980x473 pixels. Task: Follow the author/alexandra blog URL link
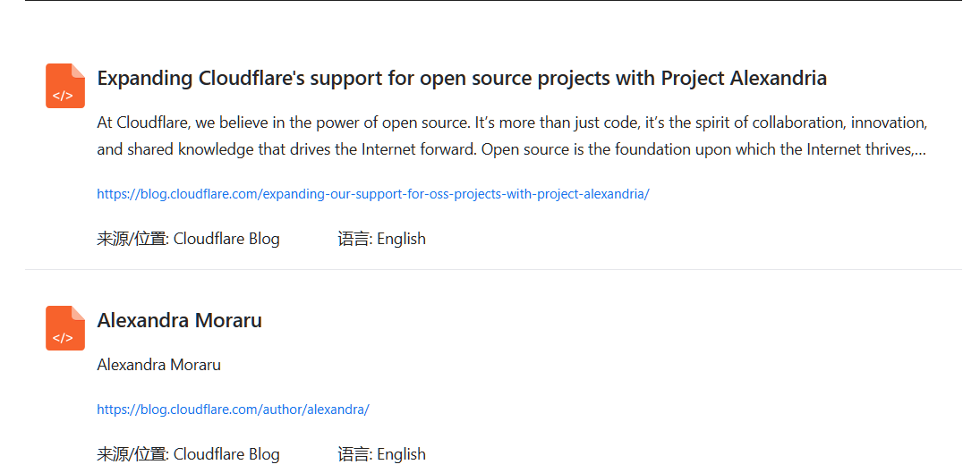pos(233,410)
